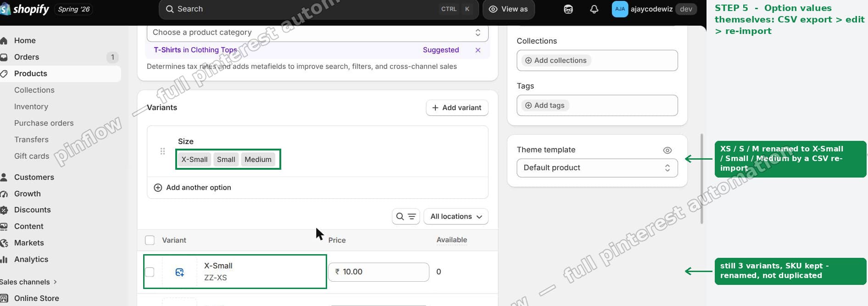Open the product category dropdown
This screenshot has height=306, width=868.
point(317,33)
